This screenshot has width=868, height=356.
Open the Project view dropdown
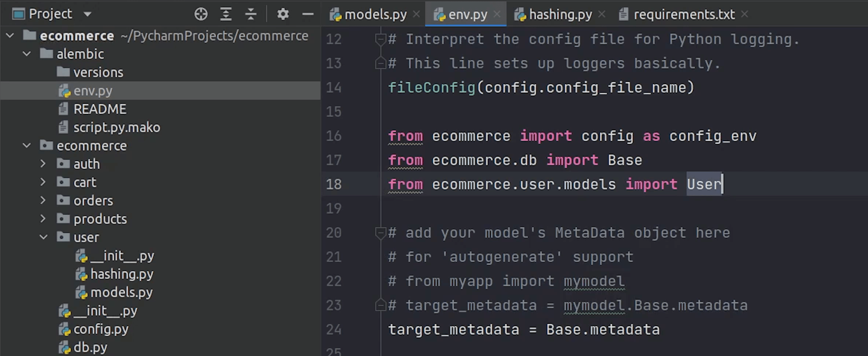click(x=88, y=14)
